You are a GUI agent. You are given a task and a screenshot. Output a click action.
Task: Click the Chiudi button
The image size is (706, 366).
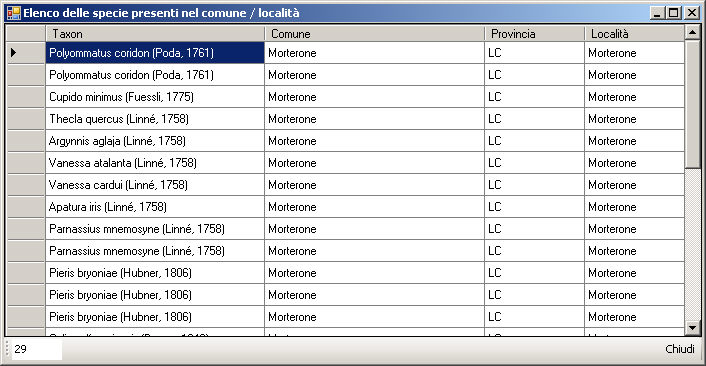[680, 349]
